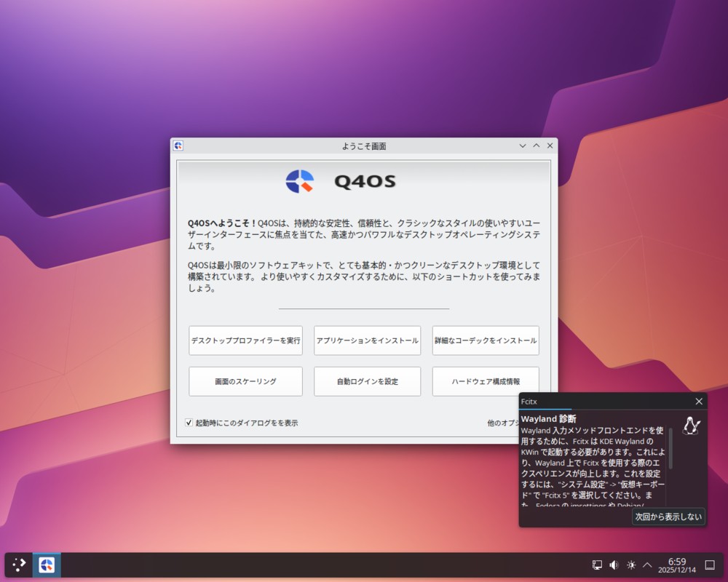Screen dimensions: 728x582
Task: Click the set up automatic login button
Action: coord(367,381)
